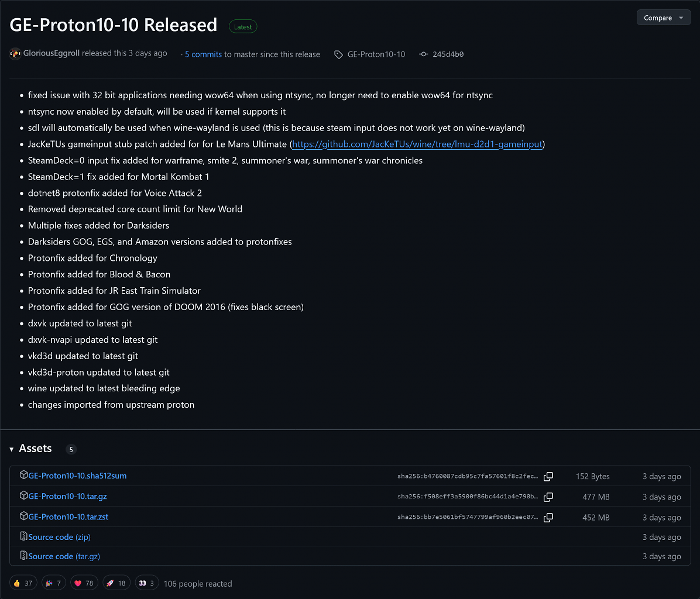Open GE-Proton10-10 tag link
The width and height of the screenshot is (700, 599).
coord(376,54)
